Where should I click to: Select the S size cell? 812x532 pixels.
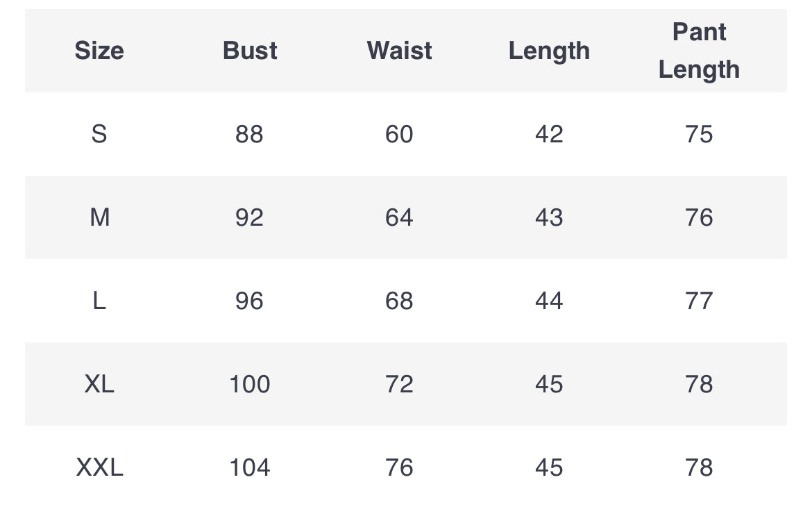point(99,134)
